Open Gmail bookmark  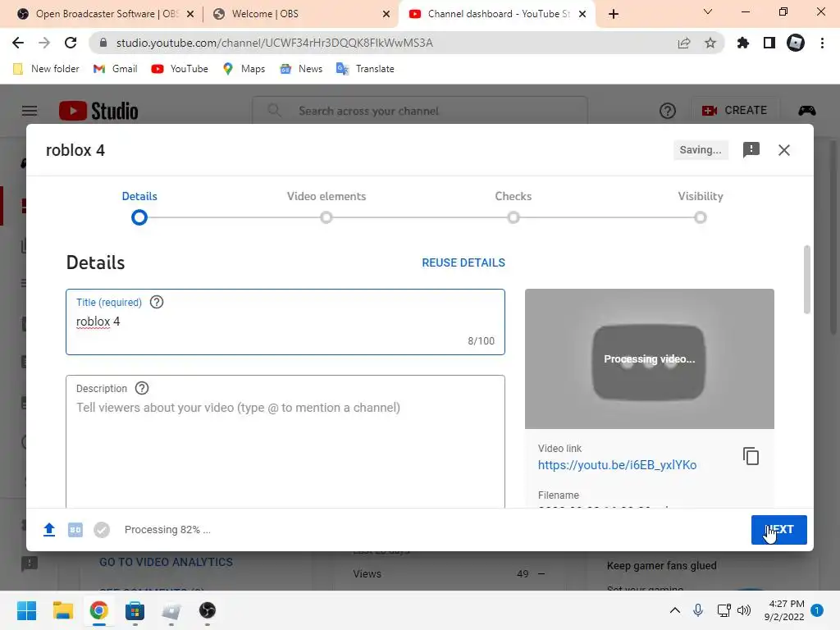(115, 69)
